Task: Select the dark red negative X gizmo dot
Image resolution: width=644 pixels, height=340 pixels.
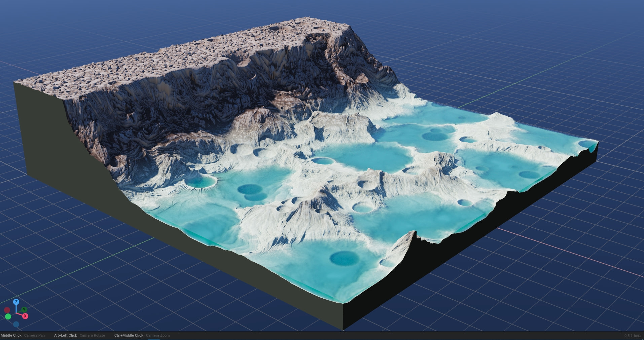Action: (7, 310)
